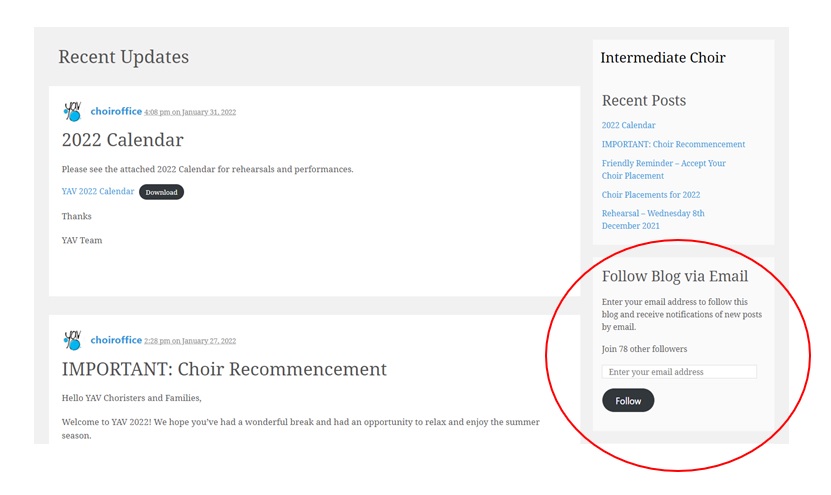Select 2022 Calendar under Recent Posts
The width and height of the screenshot is (831, 495).
629,125
